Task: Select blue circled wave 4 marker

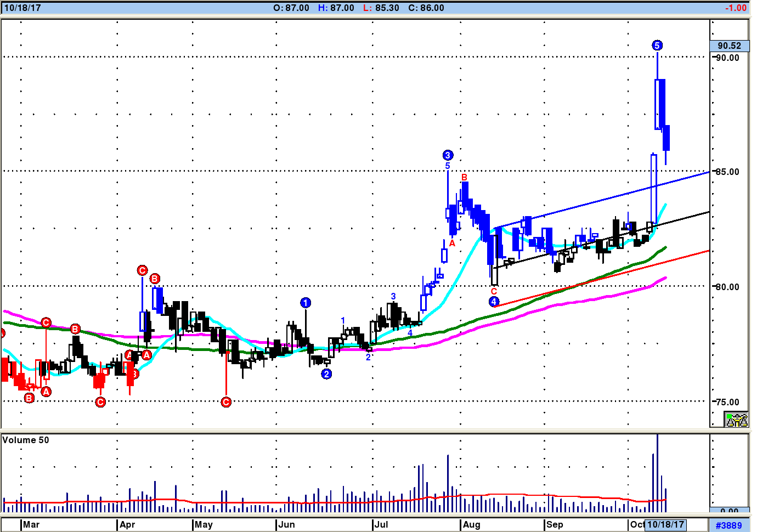Action: 494,302
